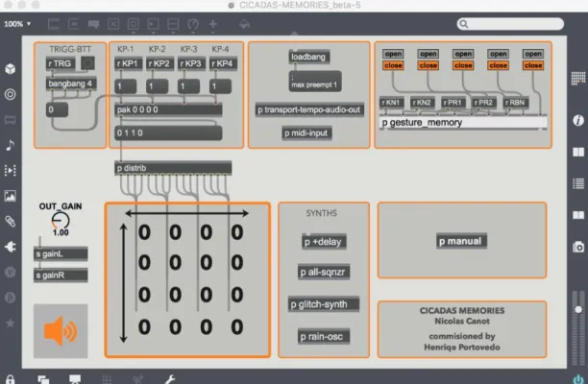Open the paint bucket format palette
Viewport: 588px width, 384px height.
pos(244,24)
